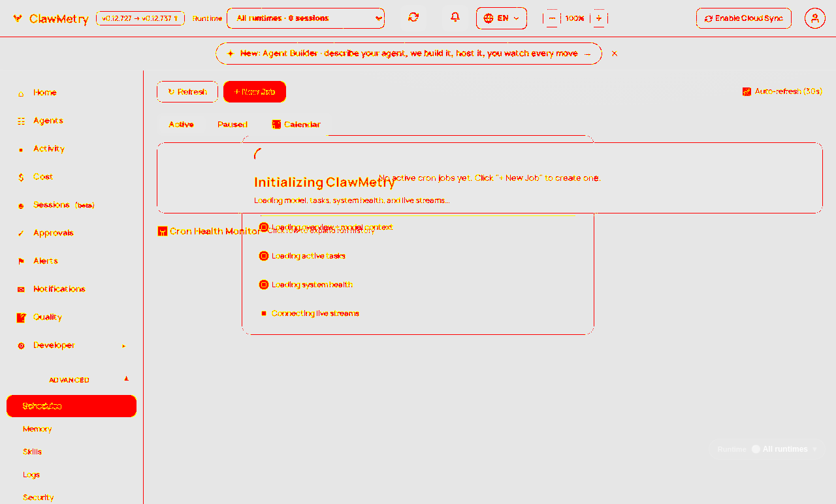Open the Agents page from the sidebar
836x504 pixels.
pos(72,121)
